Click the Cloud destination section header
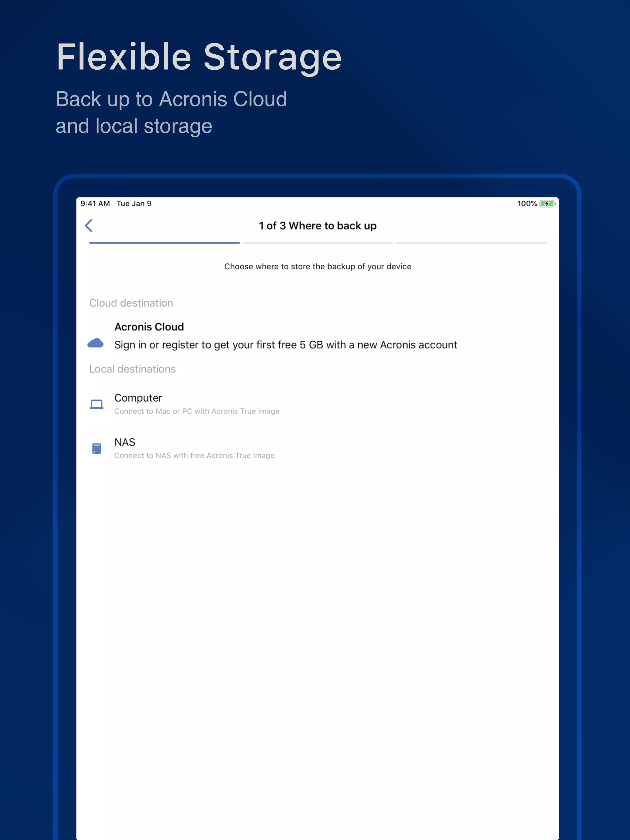This screenshot has height=840, width=630. pos(131,303)
